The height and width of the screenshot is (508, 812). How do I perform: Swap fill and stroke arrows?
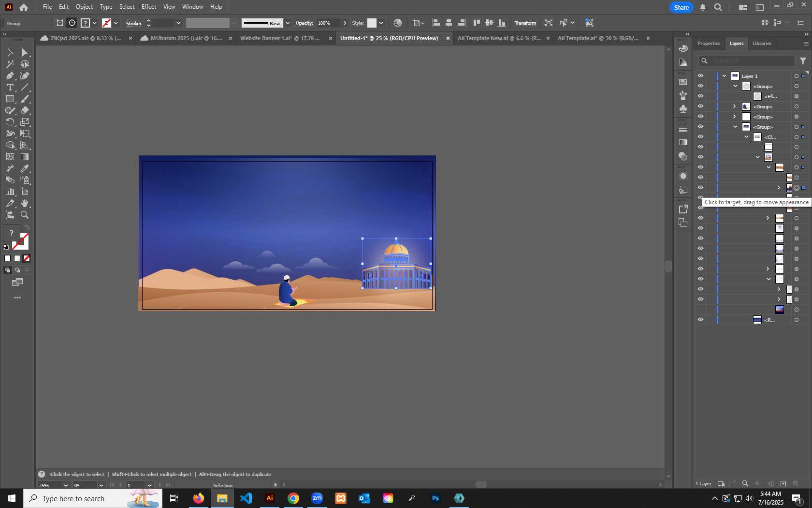point(27,227)
